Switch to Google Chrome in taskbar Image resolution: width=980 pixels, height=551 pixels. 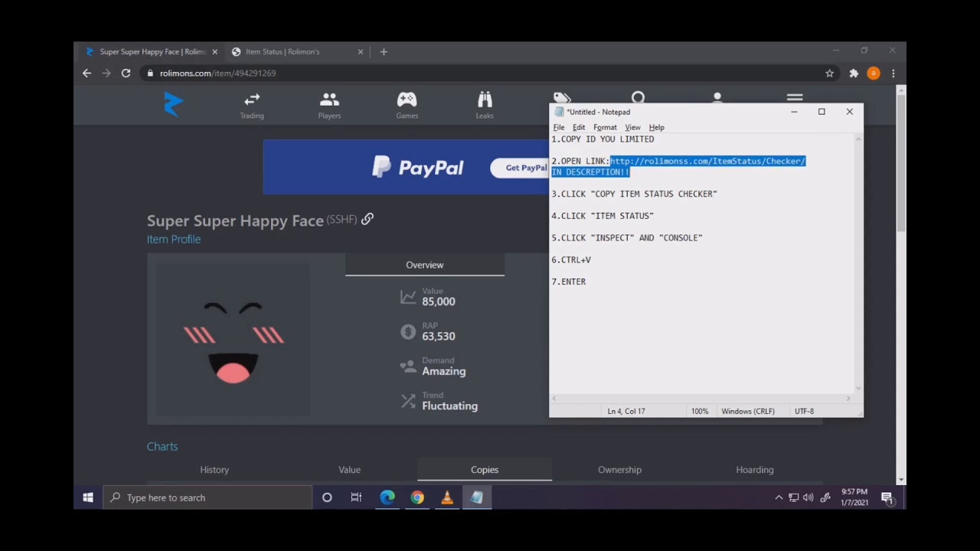point(417,497)
